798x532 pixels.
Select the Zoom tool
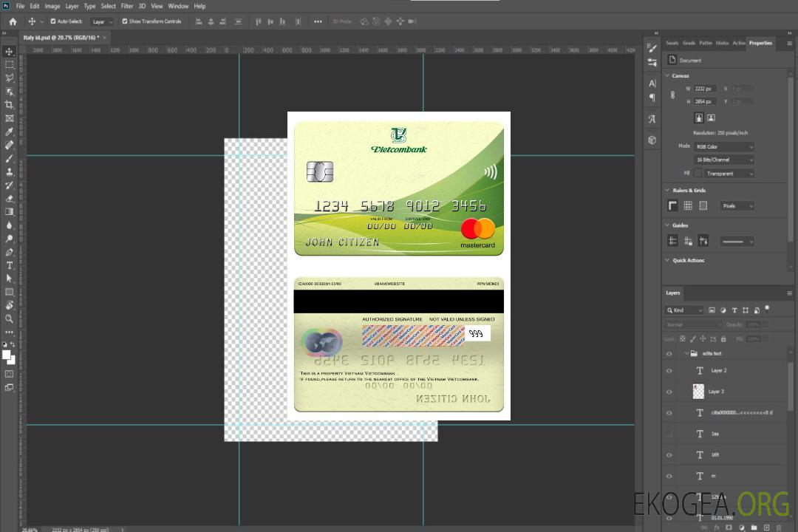[x=9, y=318]
